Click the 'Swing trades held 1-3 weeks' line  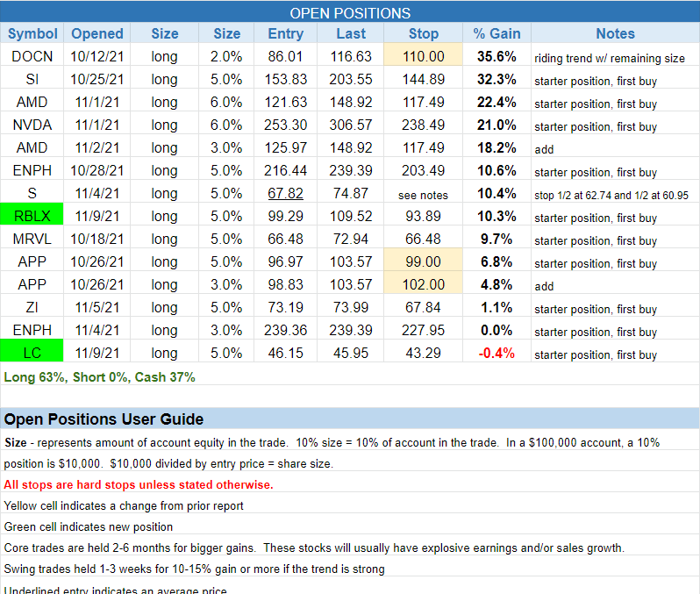194,569
